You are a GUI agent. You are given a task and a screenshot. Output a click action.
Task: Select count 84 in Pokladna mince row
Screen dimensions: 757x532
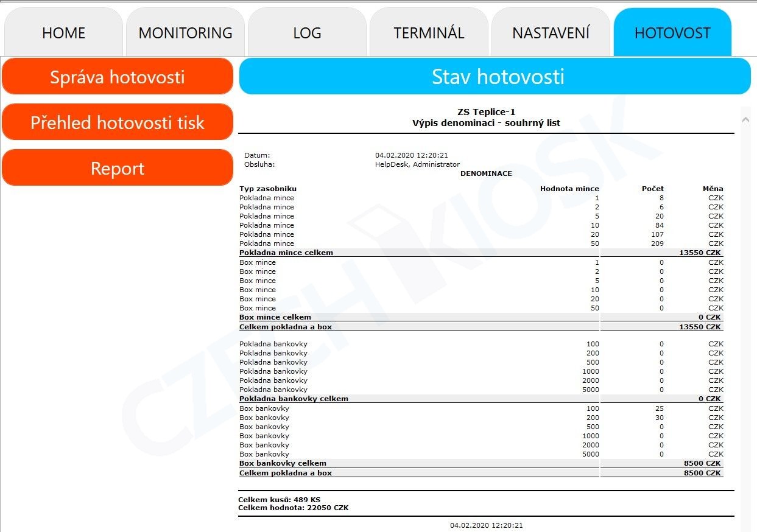tap(659, 225)
